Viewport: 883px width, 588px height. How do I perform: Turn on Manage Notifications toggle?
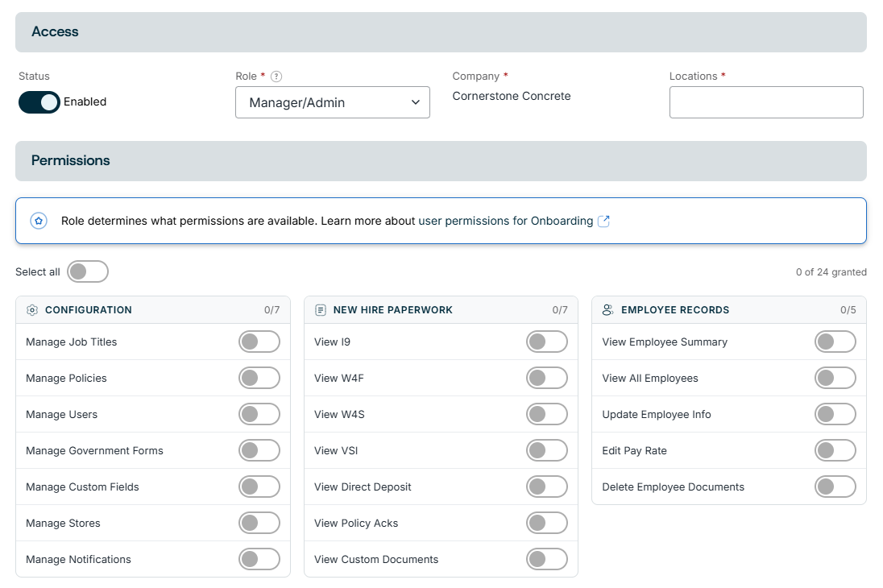click(259, 559)
